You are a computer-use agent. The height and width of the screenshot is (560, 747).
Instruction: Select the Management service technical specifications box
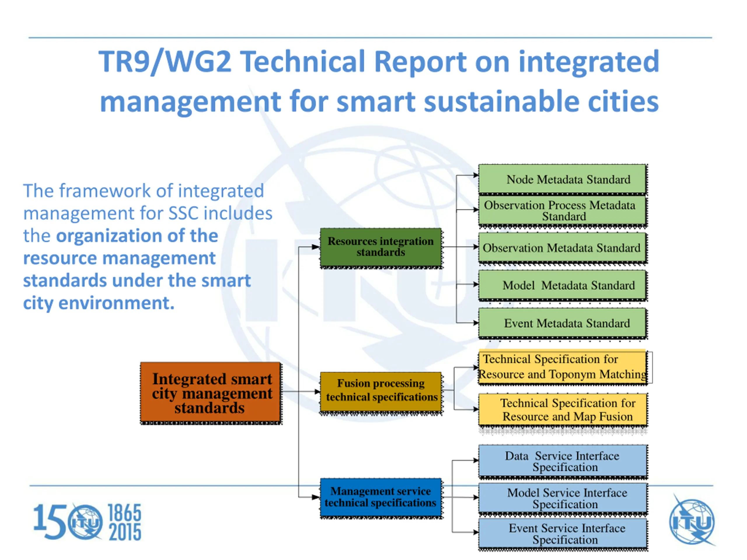381,498
